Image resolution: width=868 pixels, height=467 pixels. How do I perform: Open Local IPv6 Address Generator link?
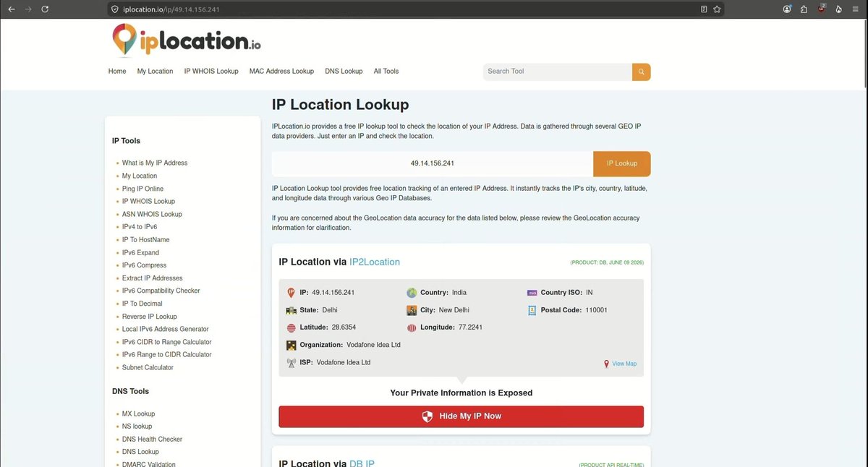click(166, 329)
